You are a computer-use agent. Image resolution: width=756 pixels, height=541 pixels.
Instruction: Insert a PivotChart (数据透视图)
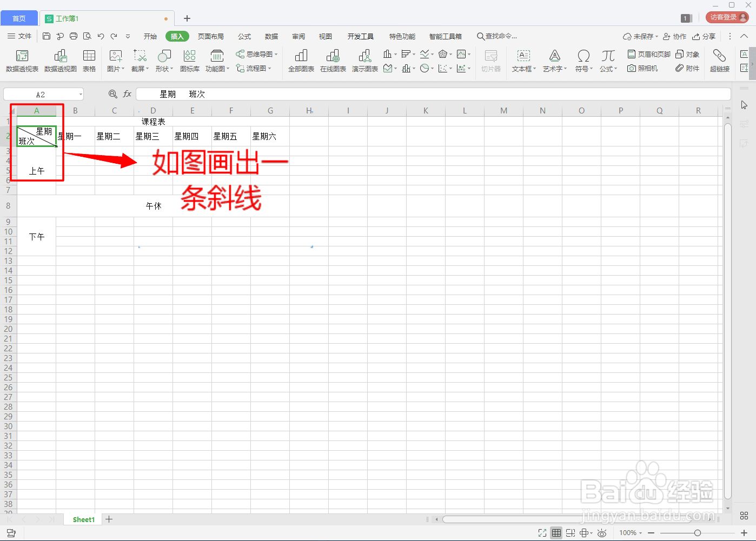[61, 61]
